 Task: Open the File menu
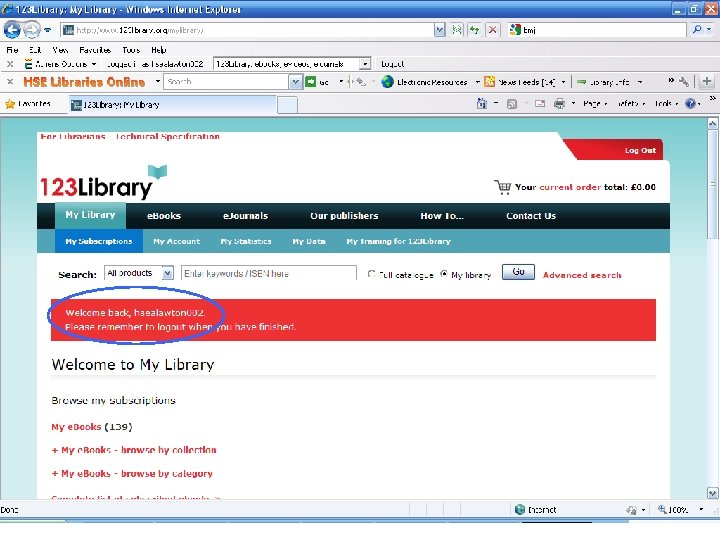(x=12, y=50)
